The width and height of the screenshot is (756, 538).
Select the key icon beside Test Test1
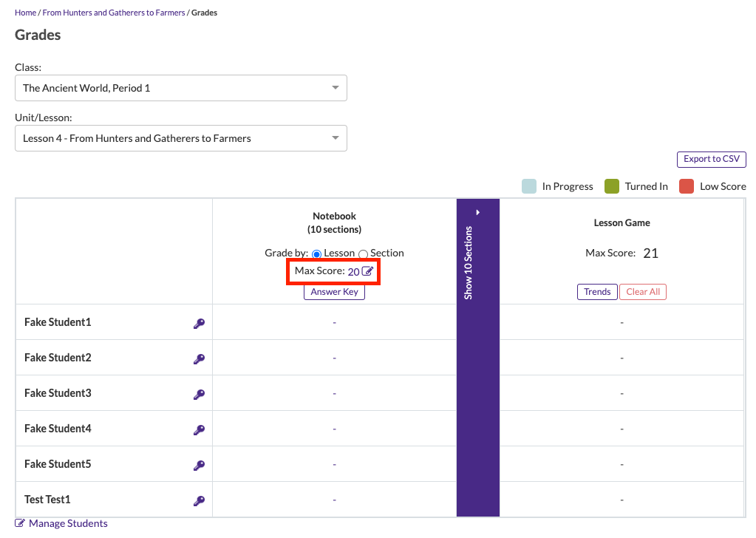pos(199,500)
